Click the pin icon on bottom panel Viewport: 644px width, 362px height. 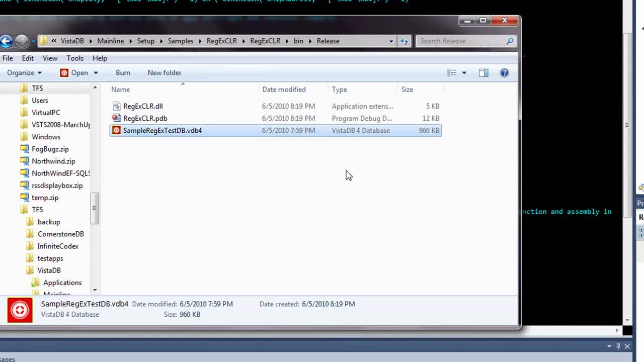tap(618, 346)
